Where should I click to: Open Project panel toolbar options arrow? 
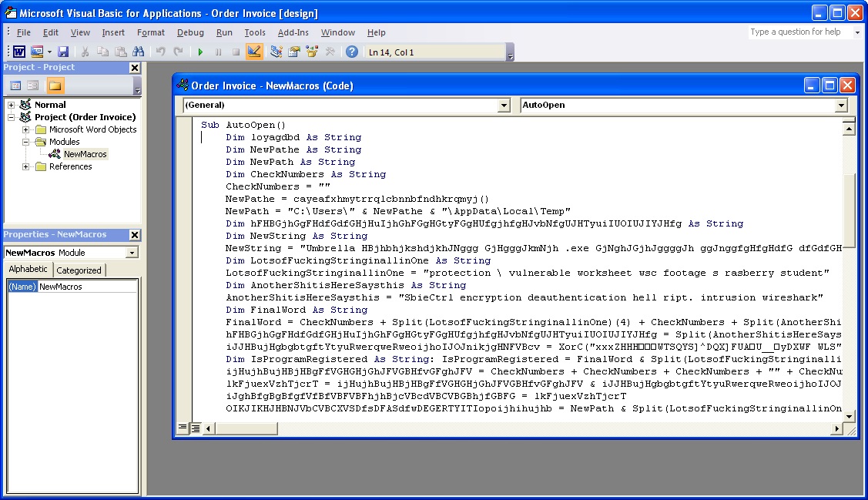(x=137, y=86)
